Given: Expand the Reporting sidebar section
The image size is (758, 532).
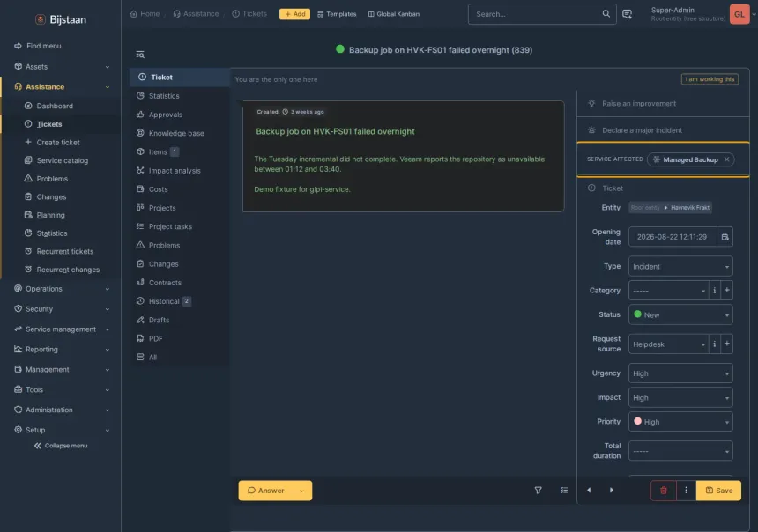Looking at the screenshot, I should [62, 350].
